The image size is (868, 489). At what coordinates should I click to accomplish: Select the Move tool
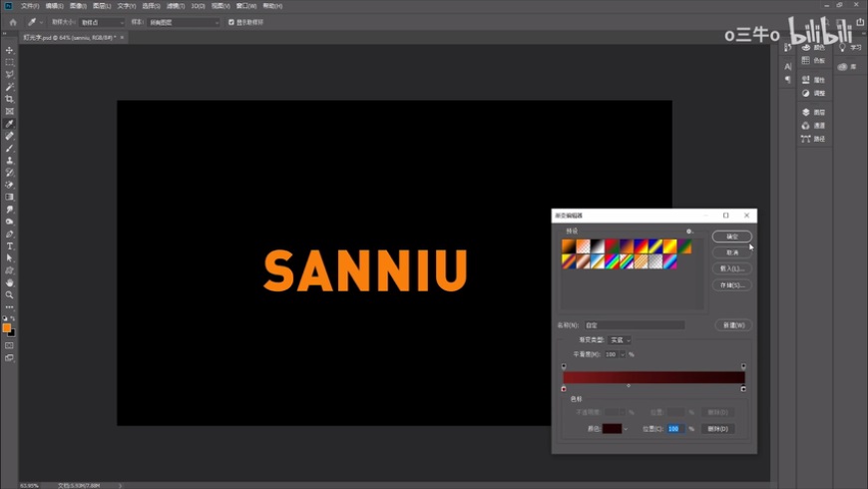(10, 50)
